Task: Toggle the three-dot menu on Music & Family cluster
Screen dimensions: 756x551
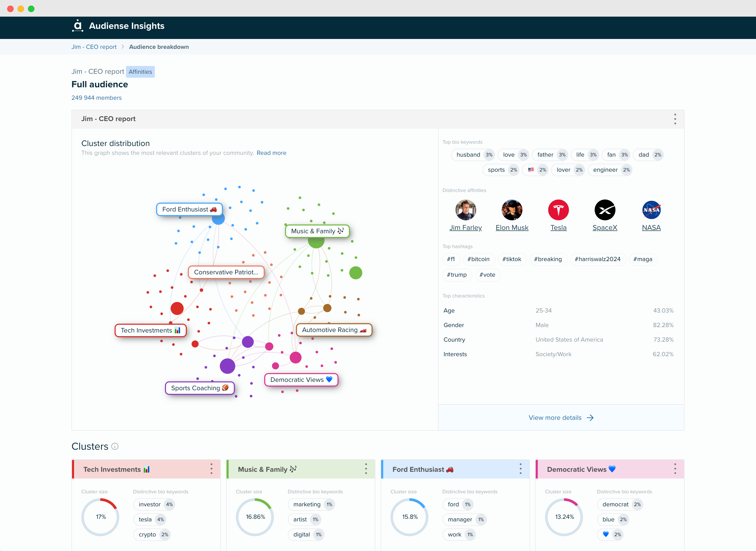Action: (x=366, y=469)
